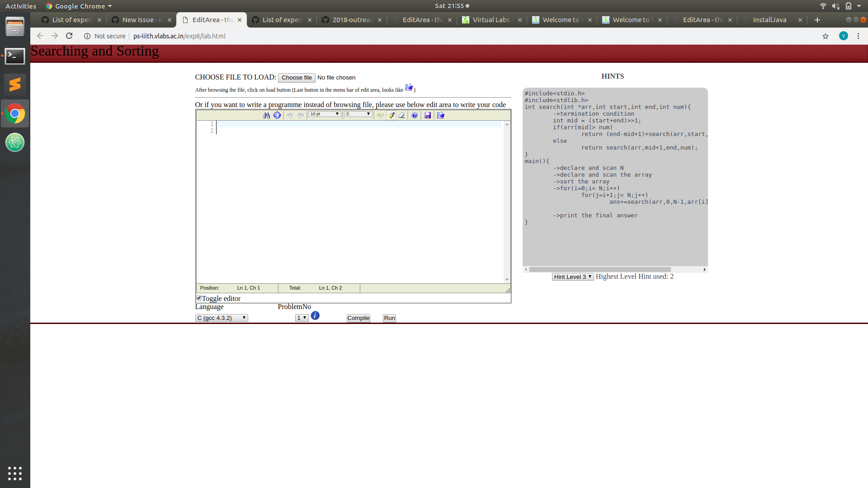Click the go-to-line arrow icon
Viewport: 868px width, 488px height.
point(277,115)
